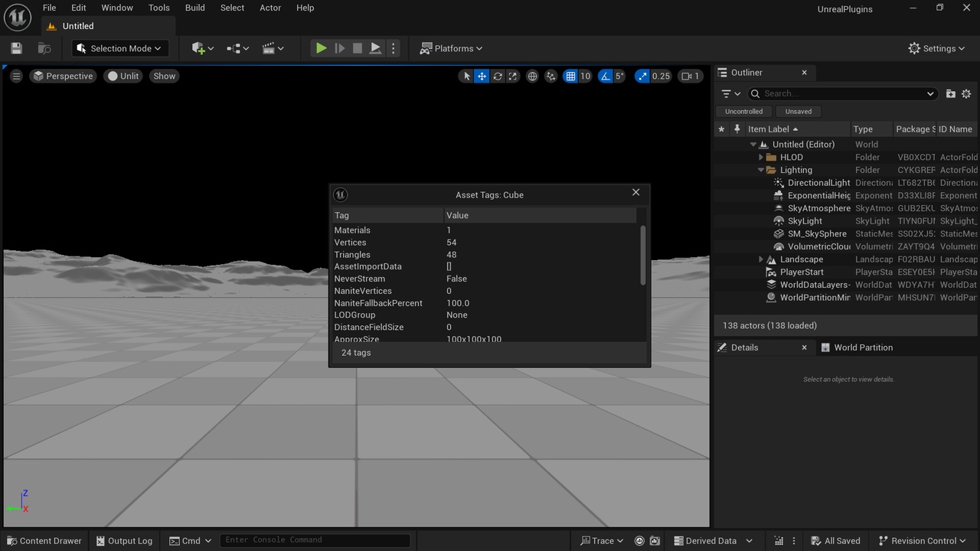Open the grid snap value 10 menu

point(585,76)
